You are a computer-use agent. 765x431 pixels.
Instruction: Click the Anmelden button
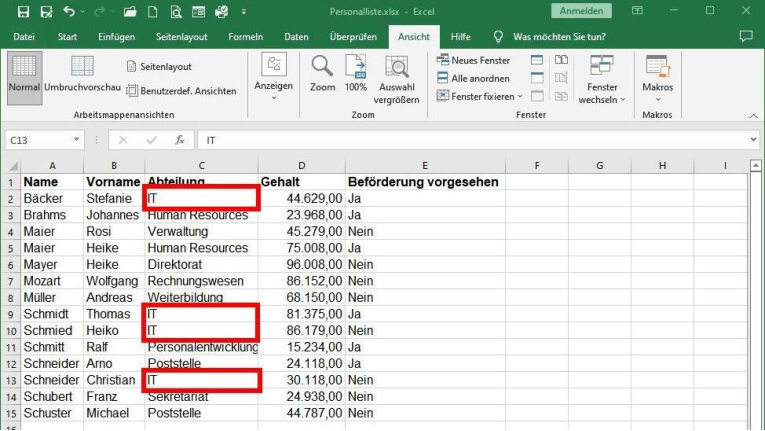[x=581, y=11]
